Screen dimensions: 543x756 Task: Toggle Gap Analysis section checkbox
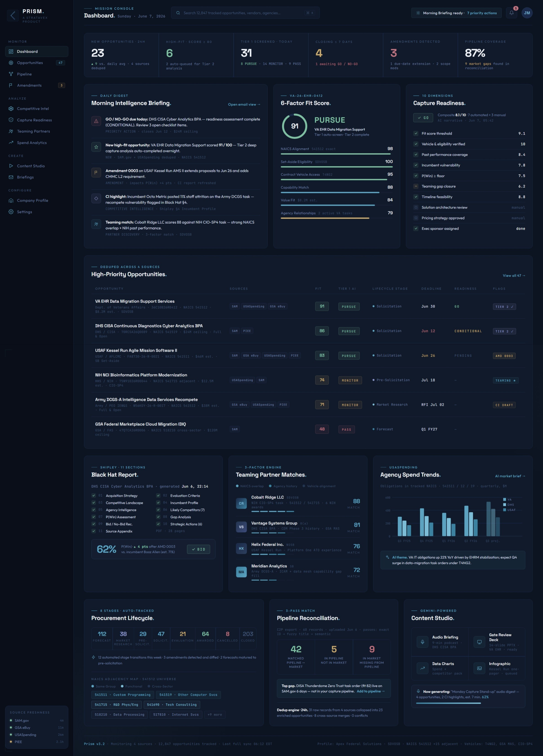pyautogui.click(x=158, y=517)
